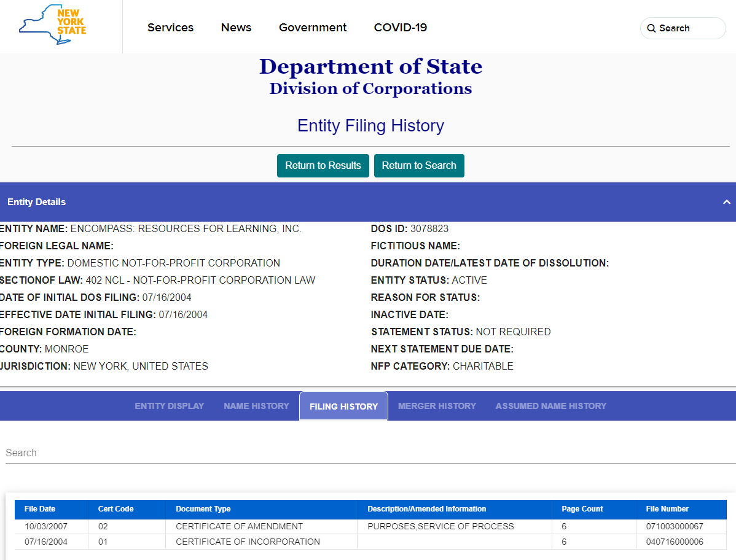Open the COVID-19 menu
Screen dimensions: 736x560
[x=400, y=28]
